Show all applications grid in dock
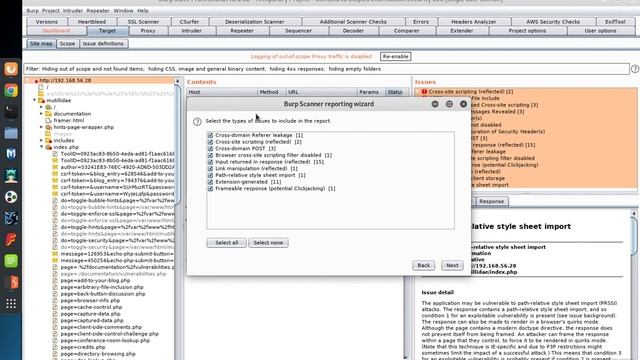 point(11,303)
